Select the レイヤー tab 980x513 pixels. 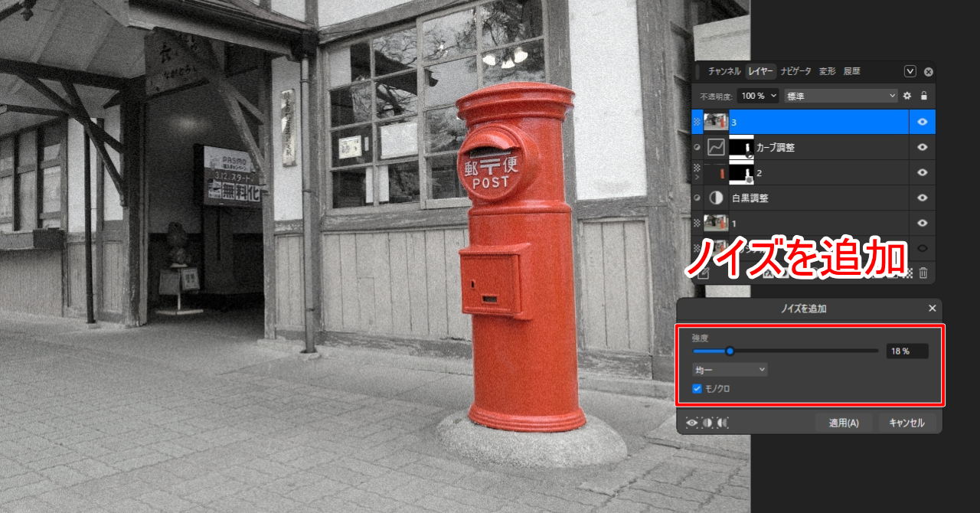coord(761,71)
